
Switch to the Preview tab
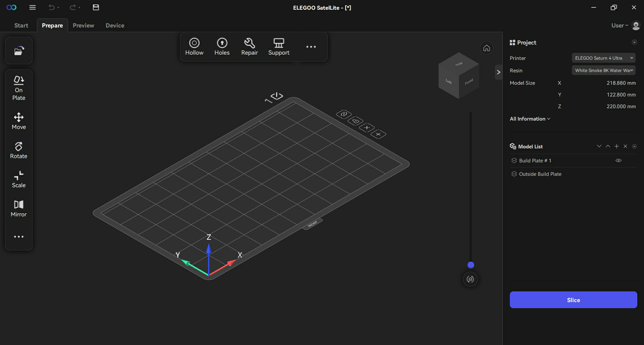[84, 25]
